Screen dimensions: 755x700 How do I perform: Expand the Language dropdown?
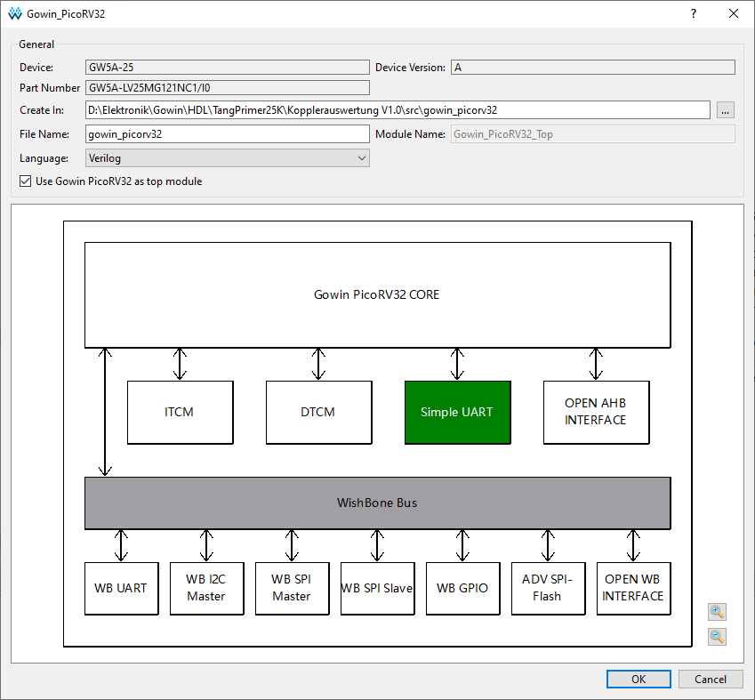click(228, 158)
